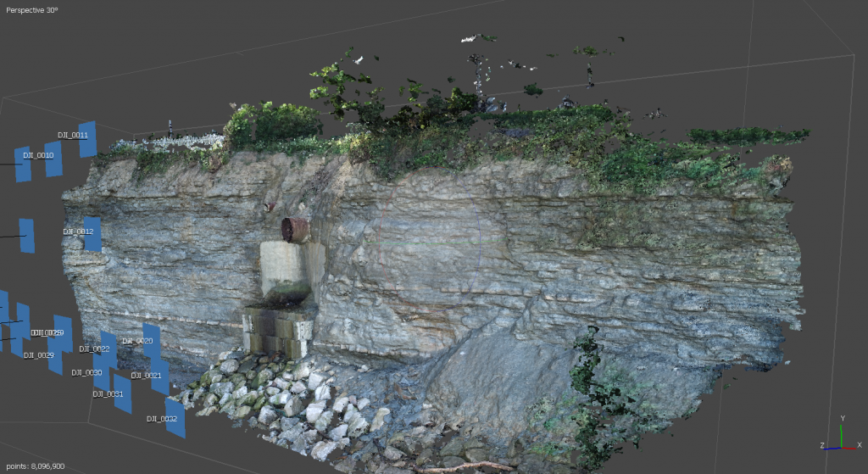Select the DJI_0010 camera label
Screen dimensions: 868x474
click(x=38, y=156)
